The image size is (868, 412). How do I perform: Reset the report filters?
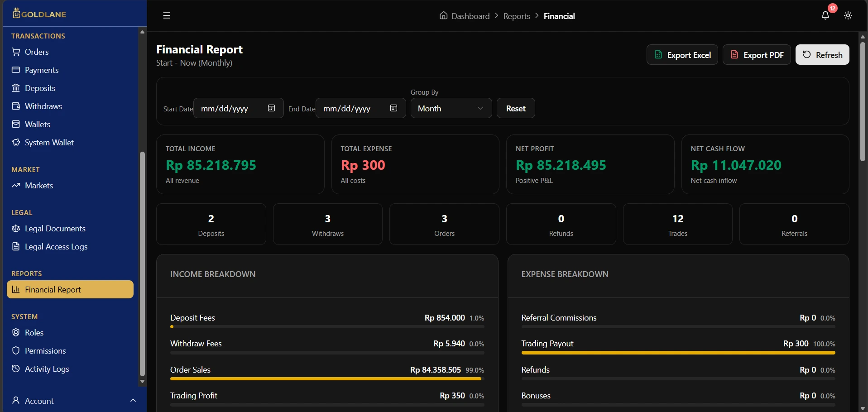(516, 108)
